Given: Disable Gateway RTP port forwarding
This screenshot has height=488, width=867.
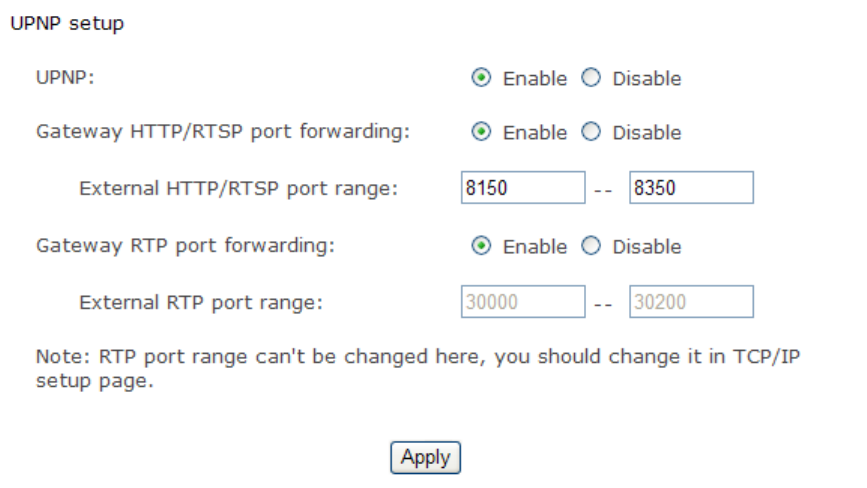Looking at the screenshot, I should (590, 247).
